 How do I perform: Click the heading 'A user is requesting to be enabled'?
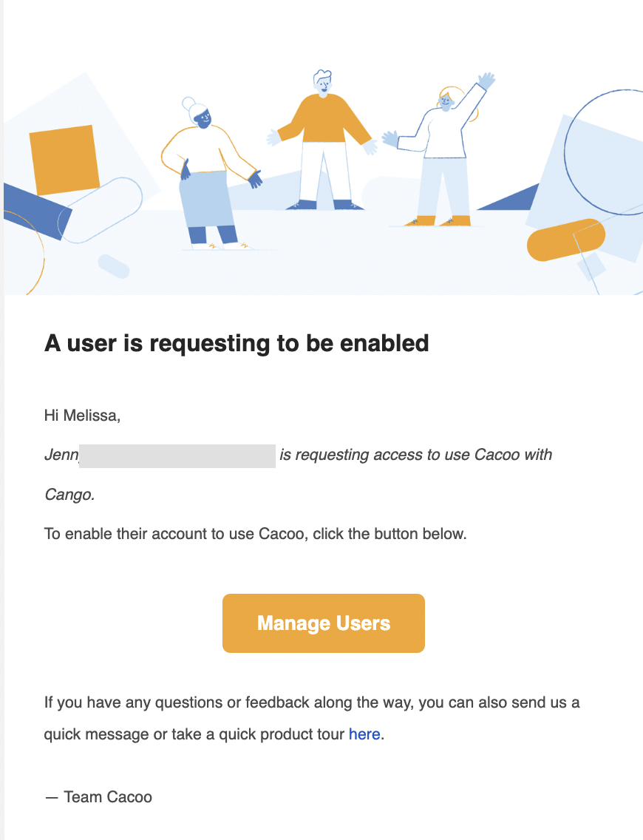(237, 343)
